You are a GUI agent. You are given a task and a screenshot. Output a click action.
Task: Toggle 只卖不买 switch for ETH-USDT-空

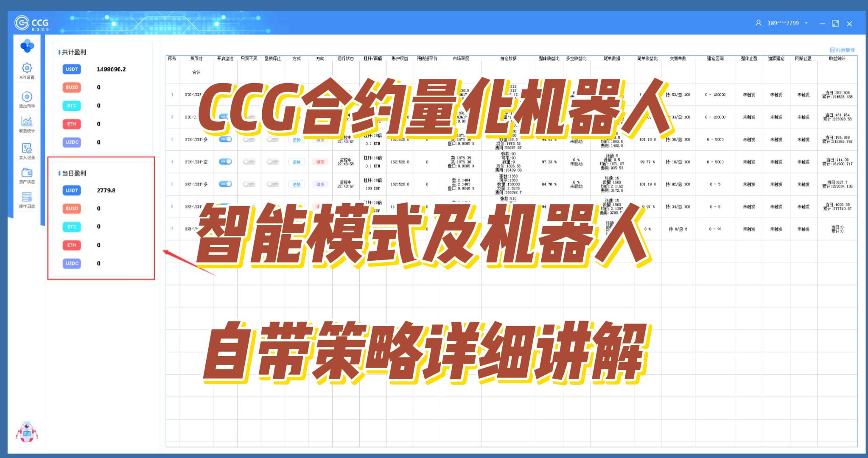click(x=249, y=162)
